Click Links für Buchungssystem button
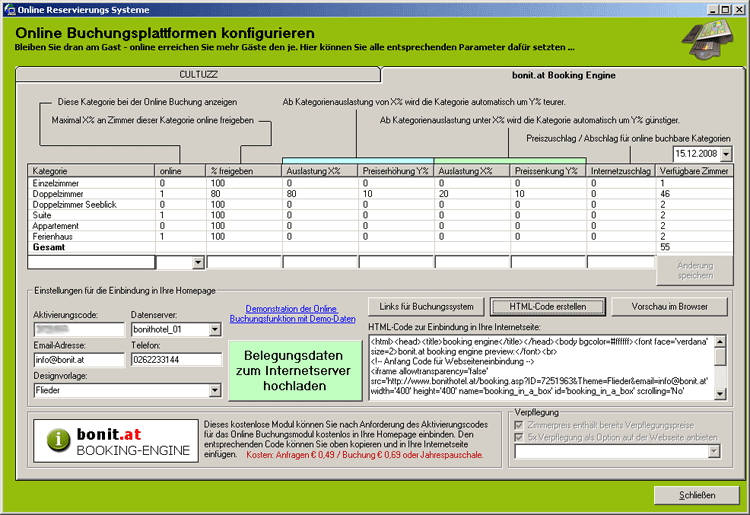This screenshot has height=515, width=750. point(426,307)
